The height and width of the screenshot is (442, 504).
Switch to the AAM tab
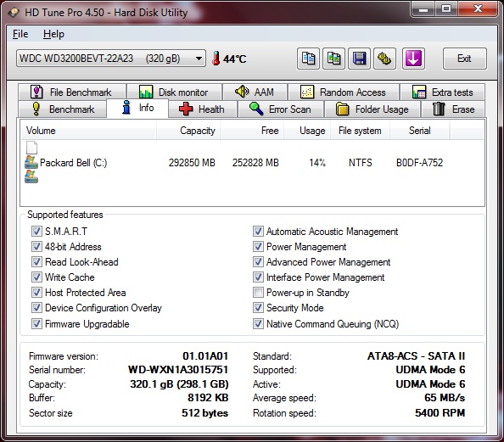click(x=255, y=92)
